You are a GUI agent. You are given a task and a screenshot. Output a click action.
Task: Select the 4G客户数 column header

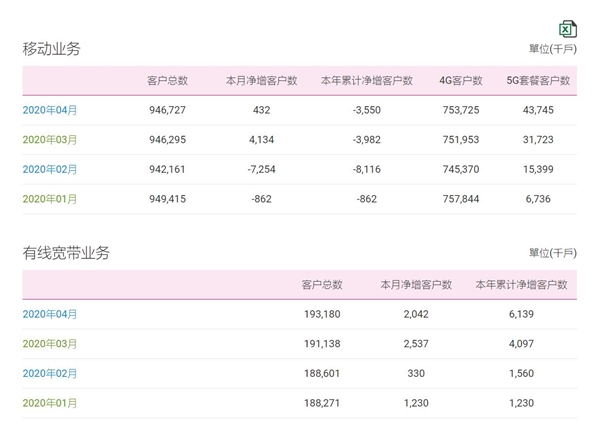point(461,81)
